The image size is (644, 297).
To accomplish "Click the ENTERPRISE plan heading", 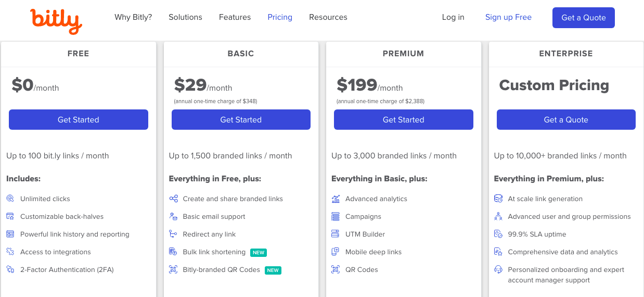I will [566, 54].
